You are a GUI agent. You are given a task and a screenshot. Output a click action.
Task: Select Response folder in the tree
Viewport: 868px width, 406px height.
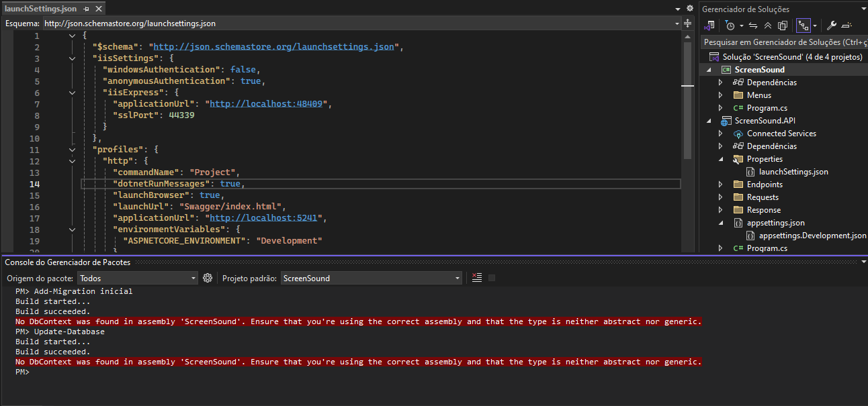[x=764, y=210]
